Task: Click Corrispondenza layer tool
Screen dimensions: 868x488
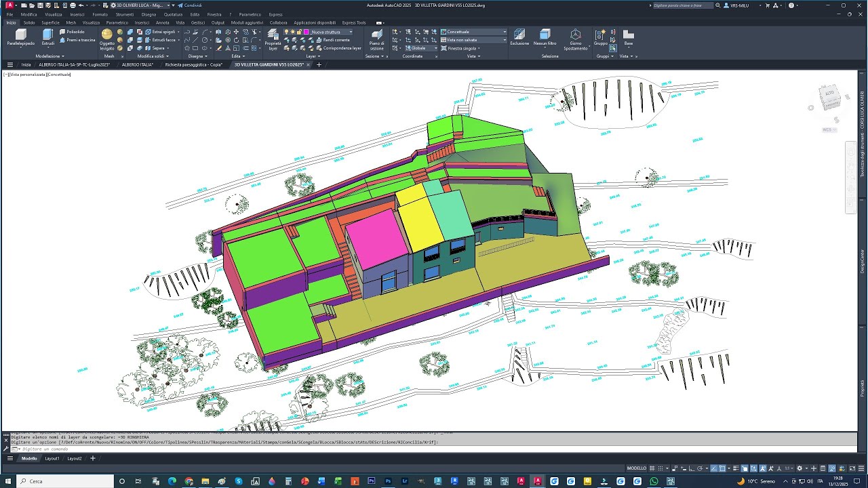Action: (x=338, y=48)
